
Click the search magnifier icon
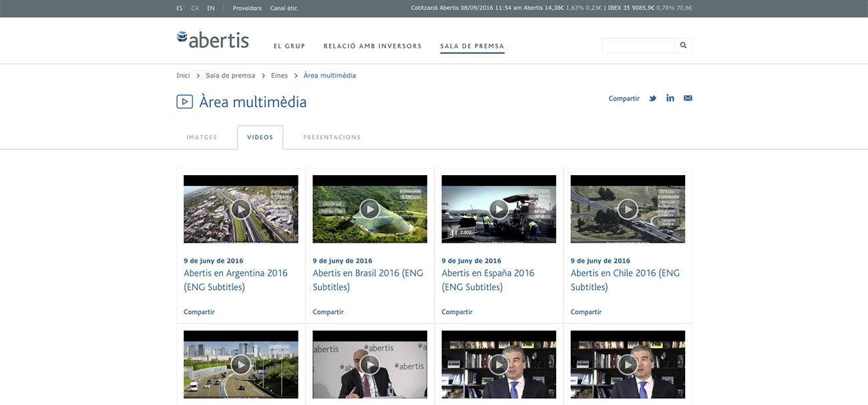coord(684,45)
